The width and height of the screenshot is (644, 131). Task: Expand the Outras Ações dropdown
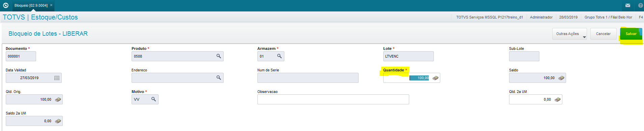(569, 34)
